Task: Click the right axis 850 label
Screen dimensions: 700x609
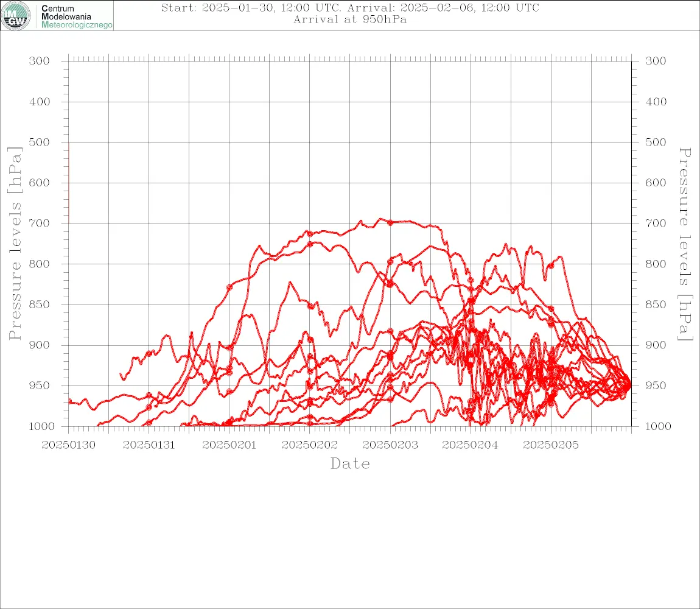Action: [x=656, y=304]
